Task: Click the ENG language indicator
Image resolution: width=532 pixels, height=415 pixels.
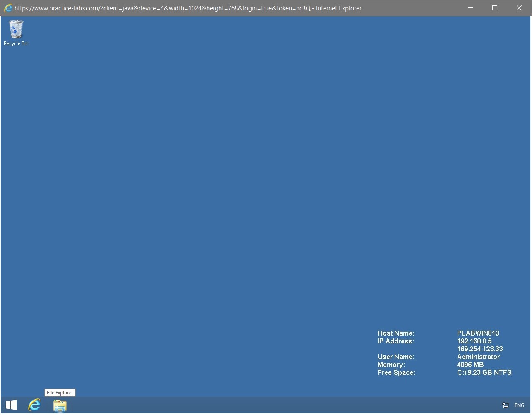Action: tap(519, 405)
